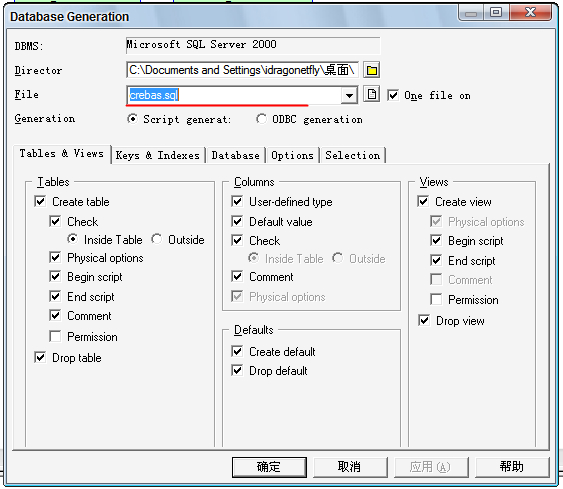Maximize the Database Generation dialog

496,13
